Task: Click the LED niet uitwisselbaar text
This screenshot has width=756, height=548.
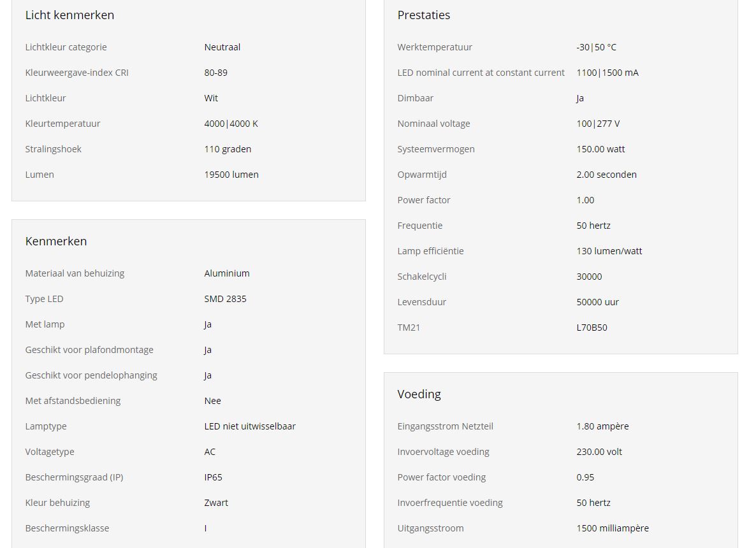Action: click(x=250, y=426)
